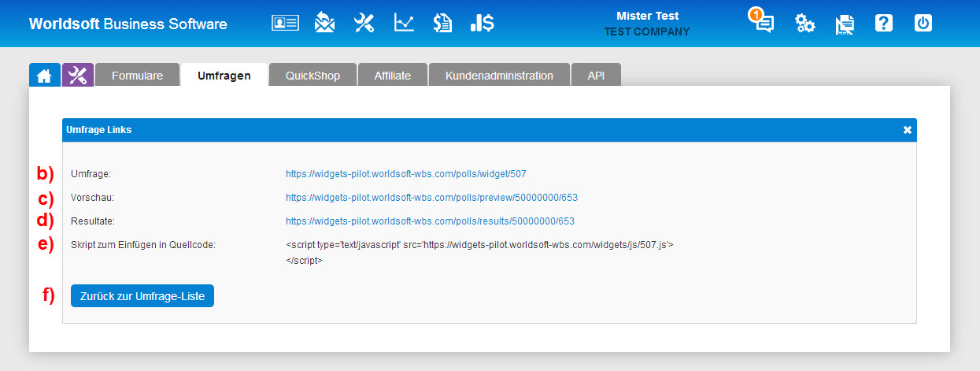Click the 'Vorschau:' label
Image resolution: width=980 pixels, height=371 pixels.
click(93, 197)
